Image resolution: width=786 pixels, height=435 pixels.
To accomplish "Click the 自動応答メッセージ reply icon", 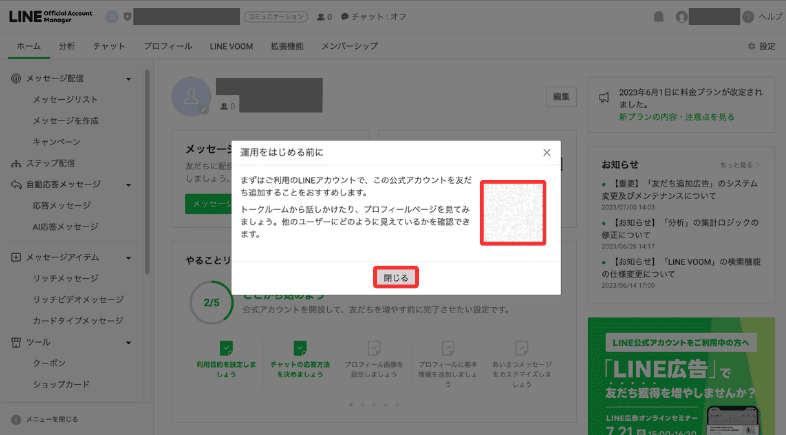I will point(16,184).
